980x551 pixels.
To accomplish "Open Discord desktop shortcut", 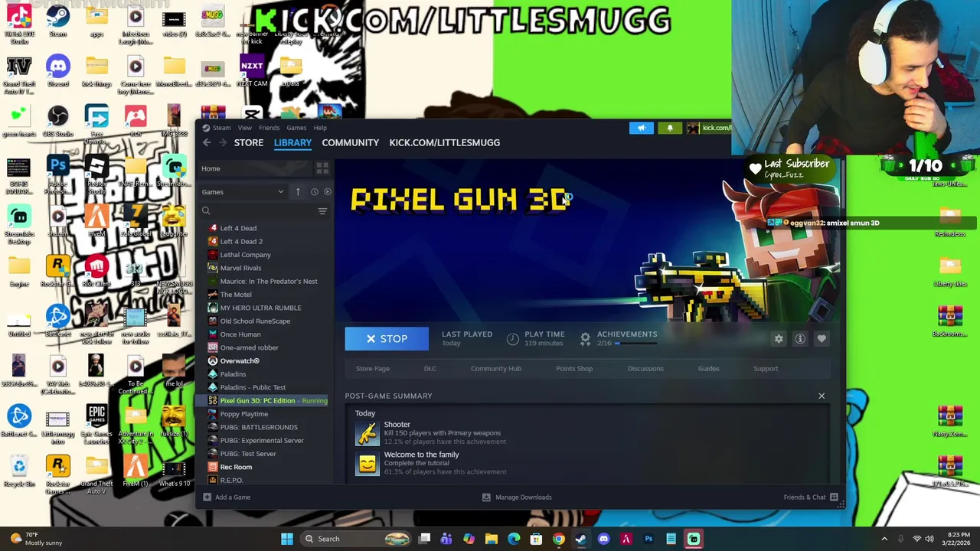I will [x=57, y=70].
